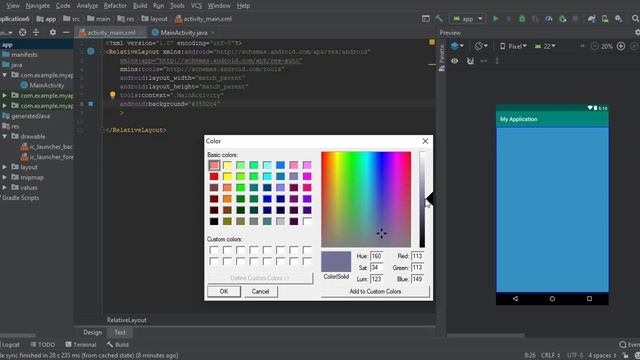Open the Refactor menu

115,6
